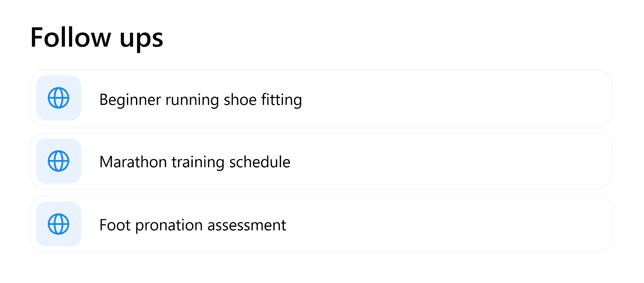Click globe icon beside Foot pronation assessment

(x=58, y=224)
